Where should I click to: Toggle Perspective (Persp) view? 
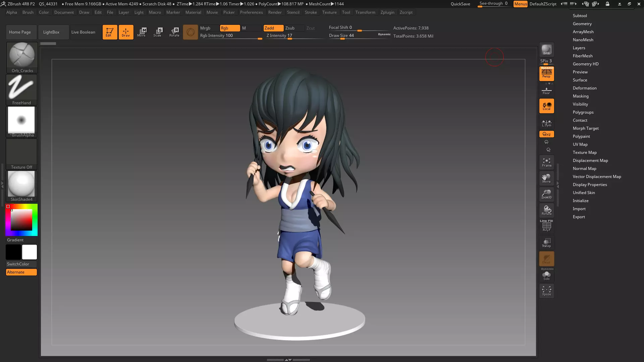point(546,74)
